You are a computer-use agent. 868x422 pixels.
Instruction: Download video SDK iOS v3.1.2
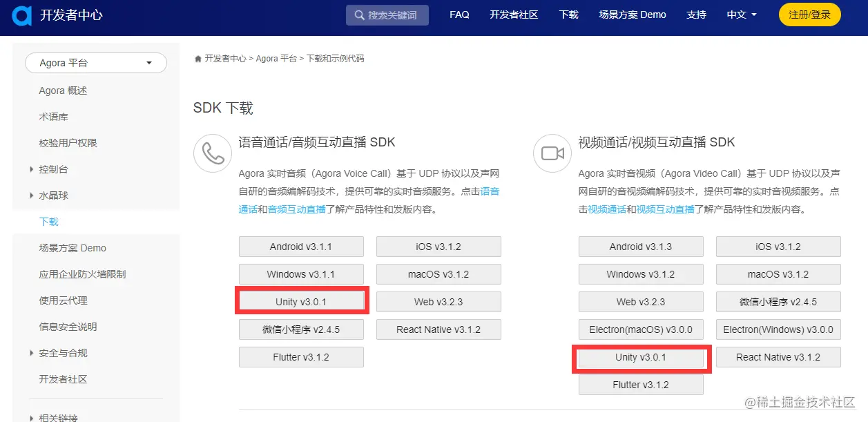click(778, 247)
